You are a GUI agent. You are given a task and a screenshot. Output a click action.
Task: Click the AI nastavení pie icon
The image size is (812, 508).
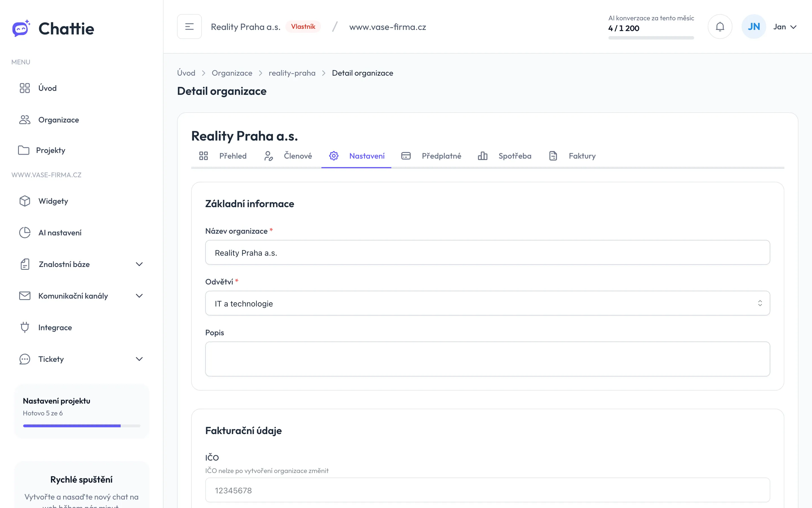[25, 233]
